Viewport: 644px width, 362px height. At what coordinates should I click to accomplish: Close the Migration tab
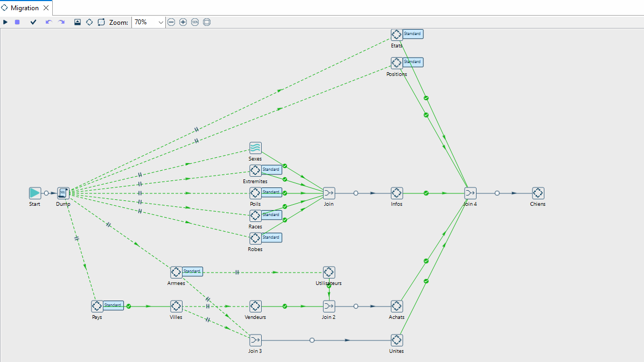click(46, 8)
